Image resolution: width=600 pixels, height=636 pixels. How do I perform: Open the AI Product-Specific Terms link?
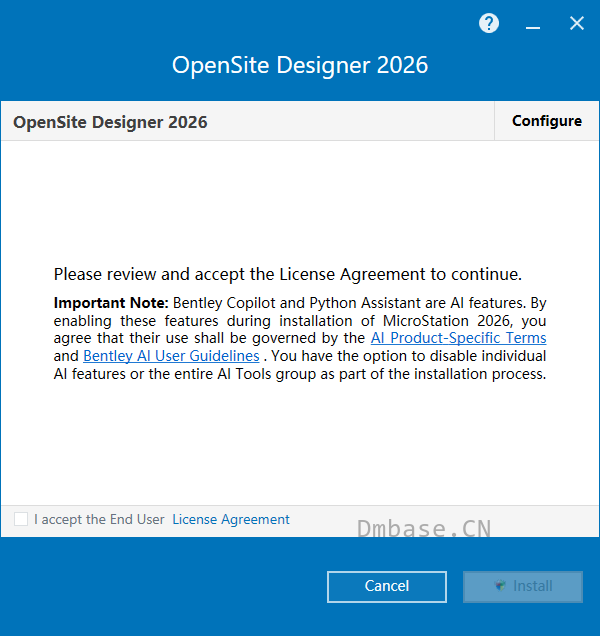pos(458,338)
